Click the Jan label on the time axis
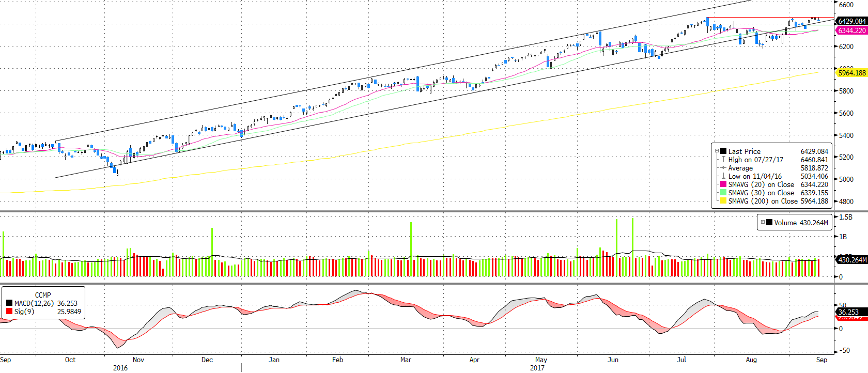Screen dimensions: 868x373 [274, 360]
